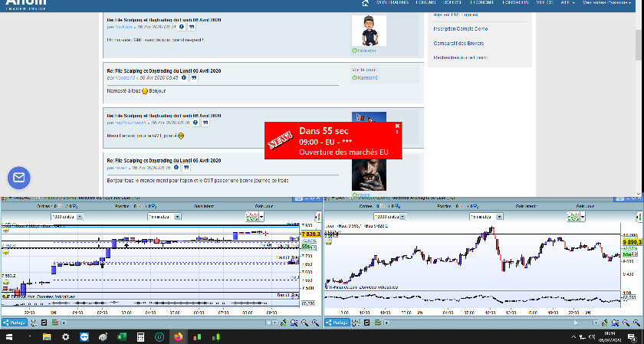The width and height of the screenshot is (644, 344).
Task: Close the red 'Dans 55 sec' alert popup
Action: pyautogui.click(x=397, y=126)
